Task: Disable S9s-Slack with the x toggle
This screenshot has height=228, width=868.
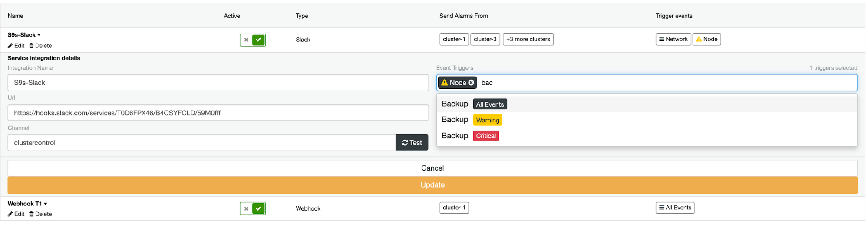Action: point(246,40)
